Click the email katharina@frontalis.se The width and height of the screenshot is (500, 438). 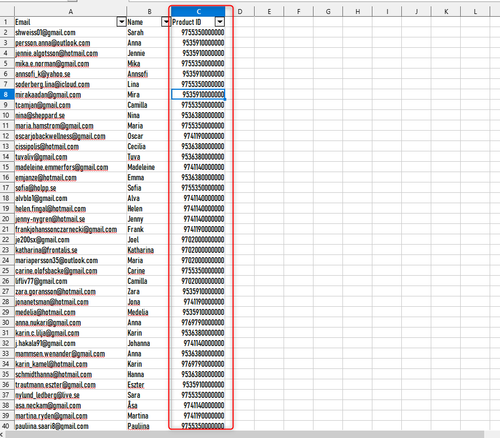pyautogui.click(x=46, y=250)
